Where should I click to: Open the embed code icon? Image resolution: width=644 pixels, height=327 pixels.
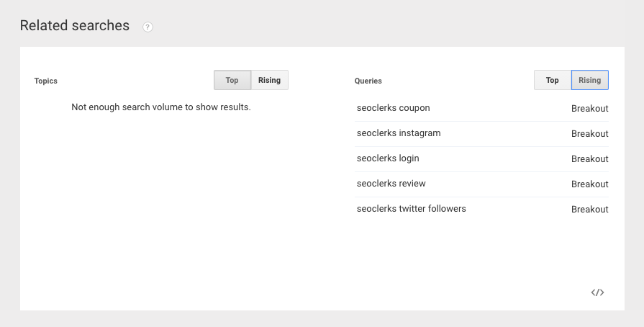(x=597, y=292)
